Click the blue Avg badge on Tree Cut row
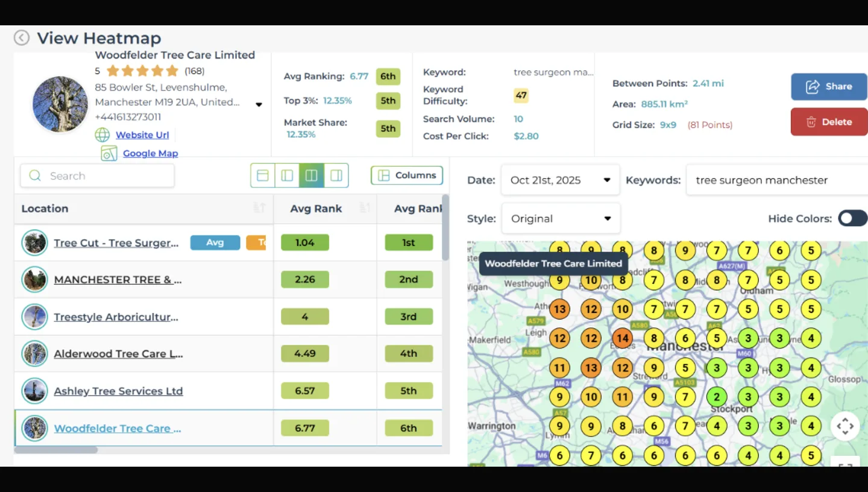868x492 pixels. pos(215,242)
